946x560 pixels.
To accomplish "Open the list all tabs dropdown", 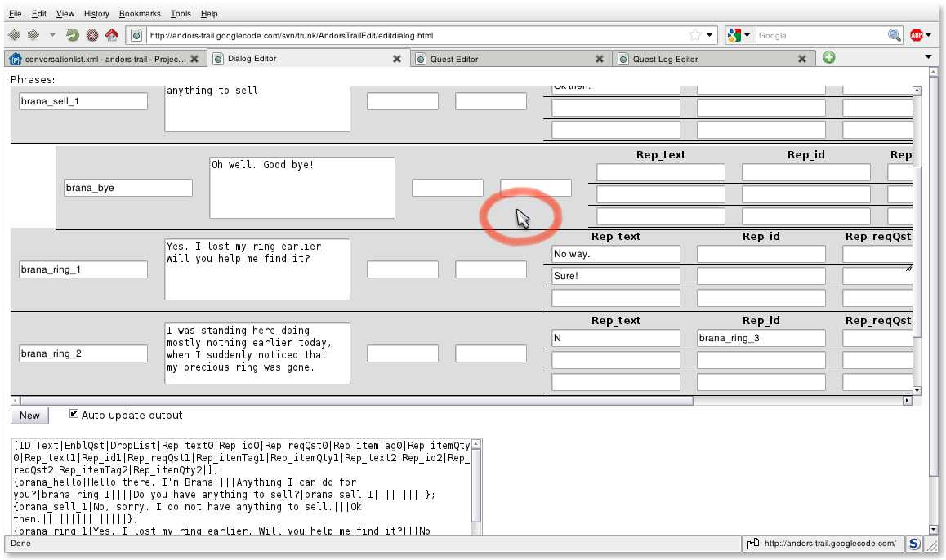I will click(928, 57).
